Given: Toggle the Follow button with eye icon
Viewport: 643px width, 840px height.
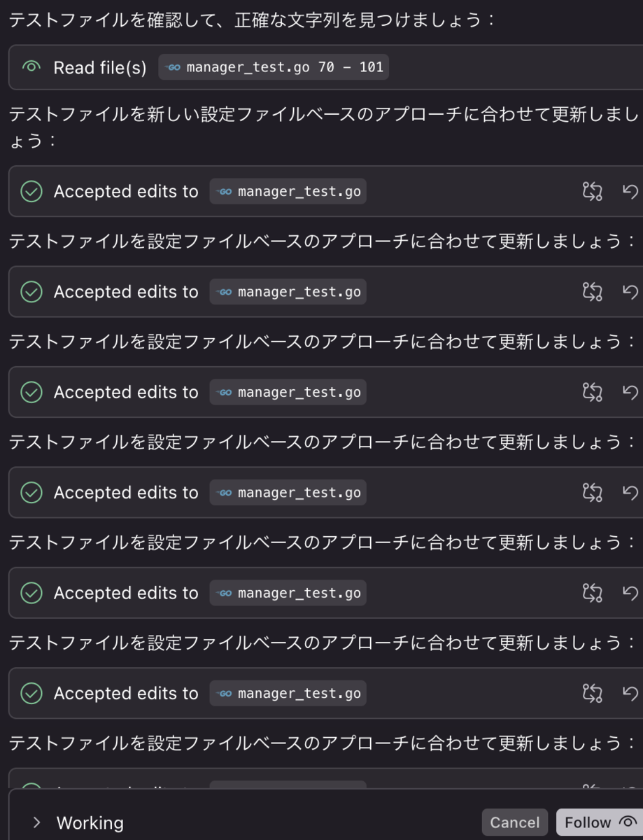Looking at the screenshot, I should tap(599, 822).
